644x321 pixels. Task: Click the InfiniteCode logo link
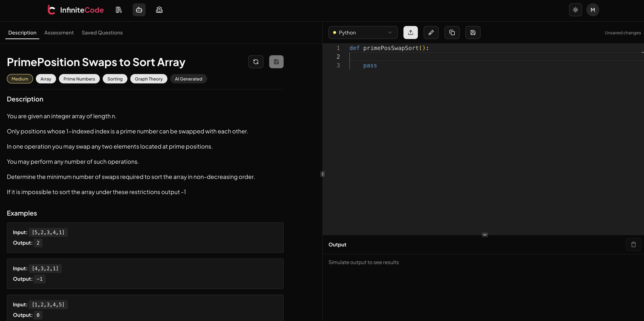pos(75,10)
